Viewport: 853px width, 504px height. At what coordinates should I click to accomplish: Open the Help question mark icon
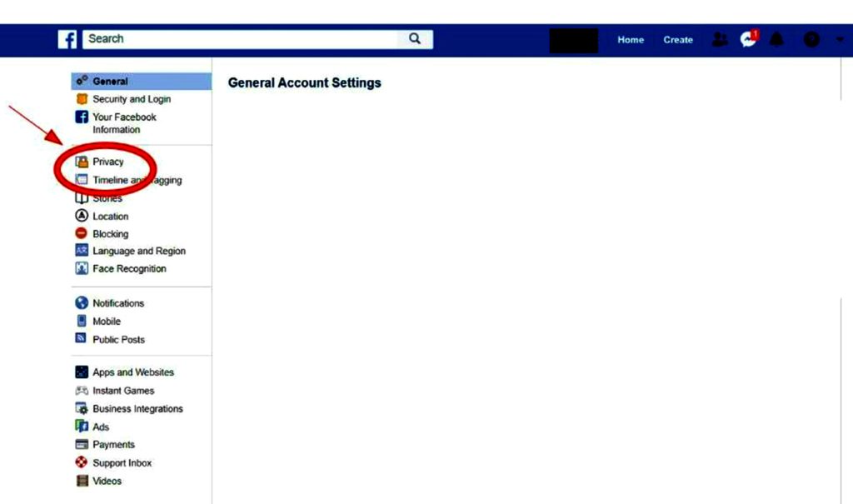[x=811, y=39]
